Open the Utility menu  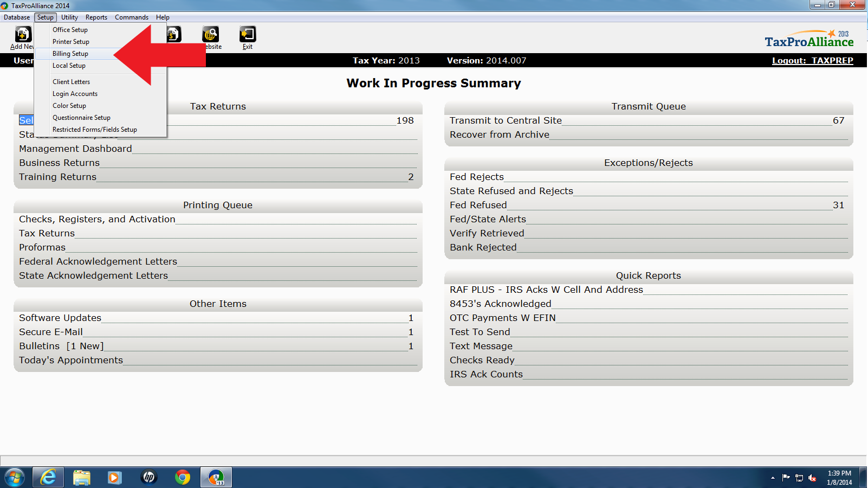click(69, 17)
